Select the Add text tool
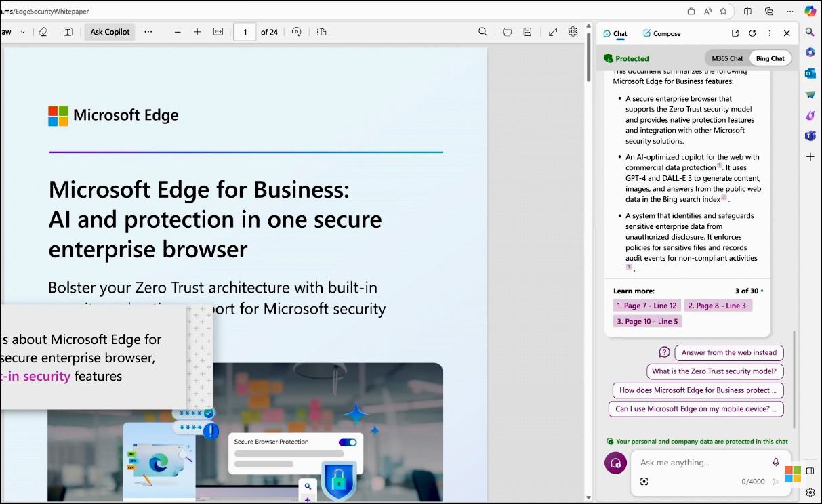 point(68,32)
